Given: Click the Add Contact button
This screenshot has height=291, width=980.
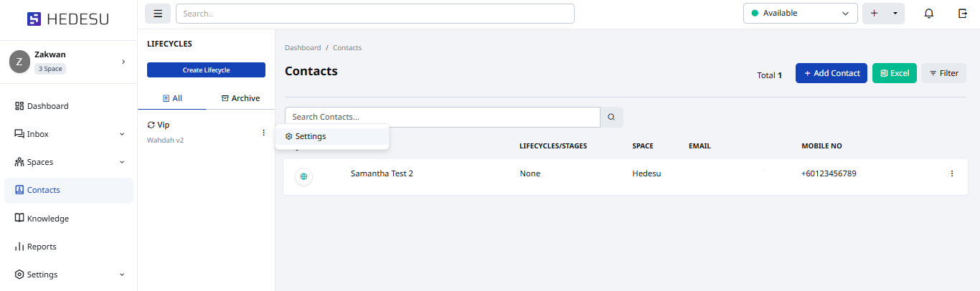Looking at the screenshot, I should click(831, 73).
